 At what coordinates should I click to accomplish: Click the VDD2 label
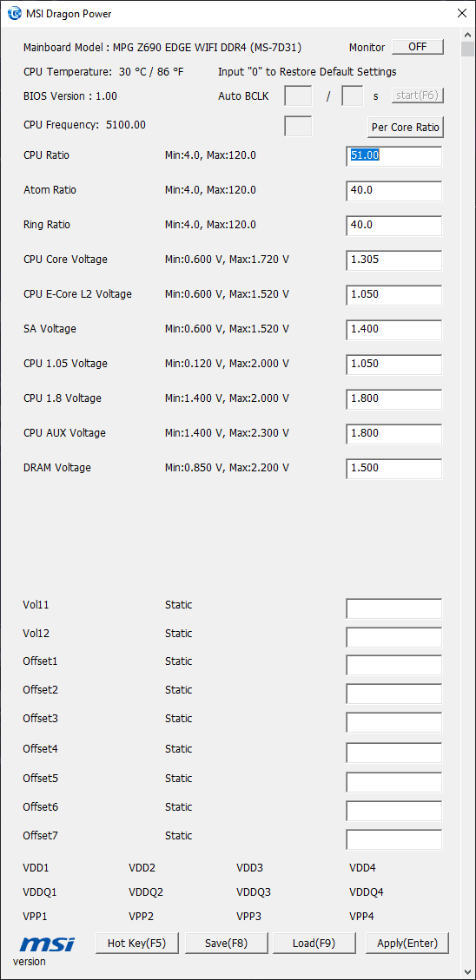142,867
